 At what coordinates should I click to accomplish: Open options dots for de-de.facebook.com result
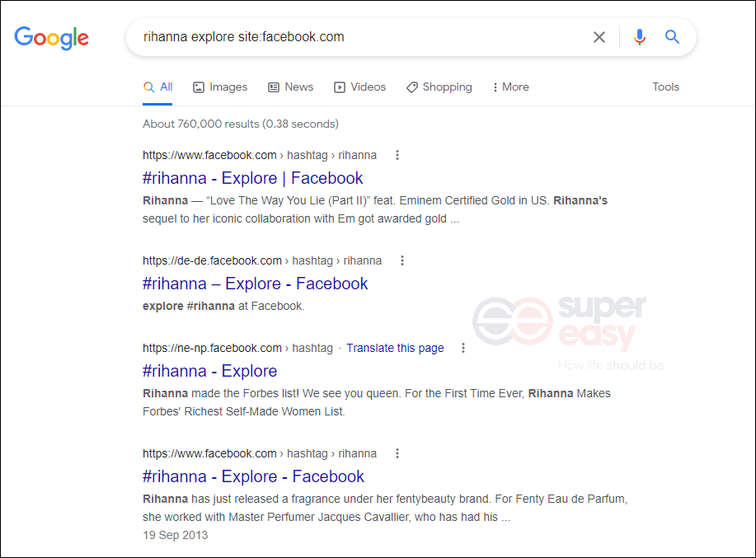[402, 260]
